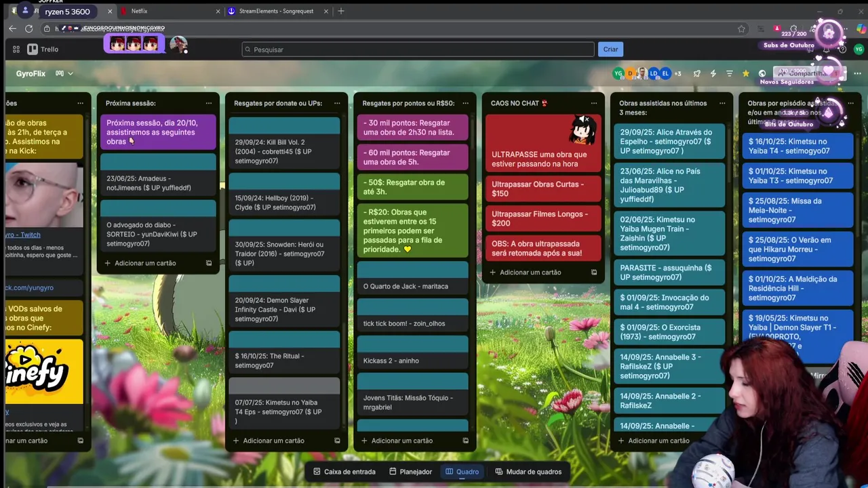This screenshot has width=868, height=488.
Task: Open card '23/06/25: Amadeus - notJimeens'
Action: coord(158,175)
